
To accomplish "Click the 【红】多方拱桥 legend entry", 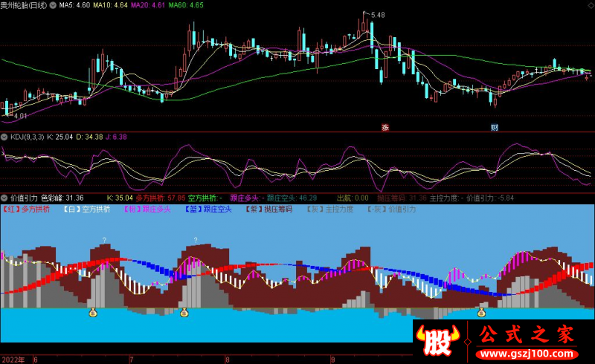I will 26,209.
